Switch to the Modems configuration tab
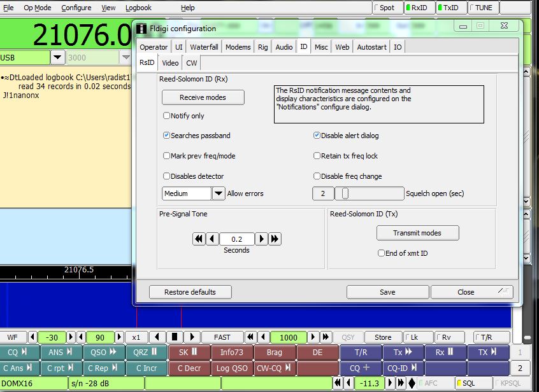 (x=238, y=47)
